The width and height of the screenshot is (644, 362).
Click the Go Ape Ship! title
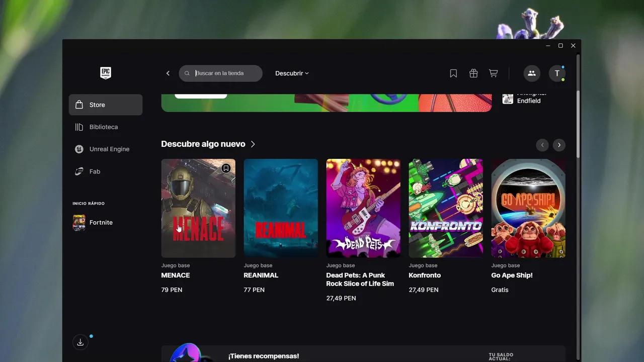(x=512, y=276)
